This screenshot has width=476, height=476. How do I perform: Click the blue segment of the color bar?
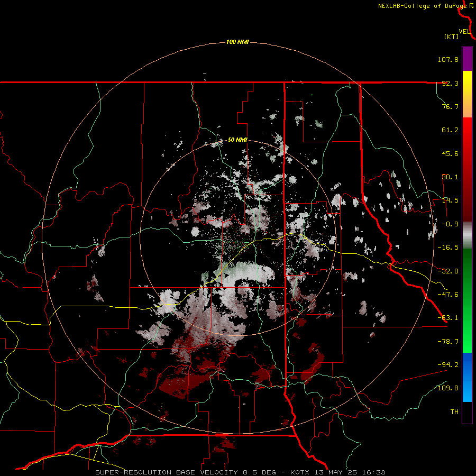pos(467,377)
